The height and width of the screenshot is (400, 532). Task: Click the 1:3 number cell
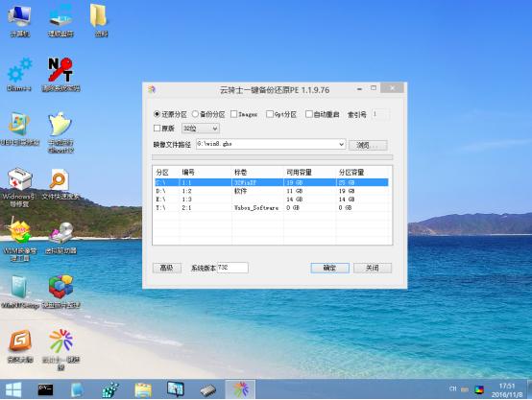tap(186, 200)
